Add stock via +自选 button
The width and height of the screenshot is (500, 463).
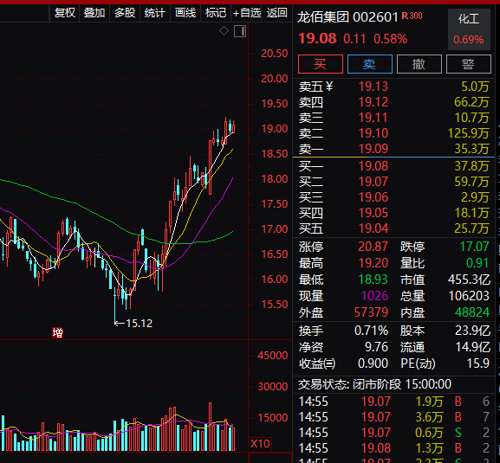pos(247,13)
